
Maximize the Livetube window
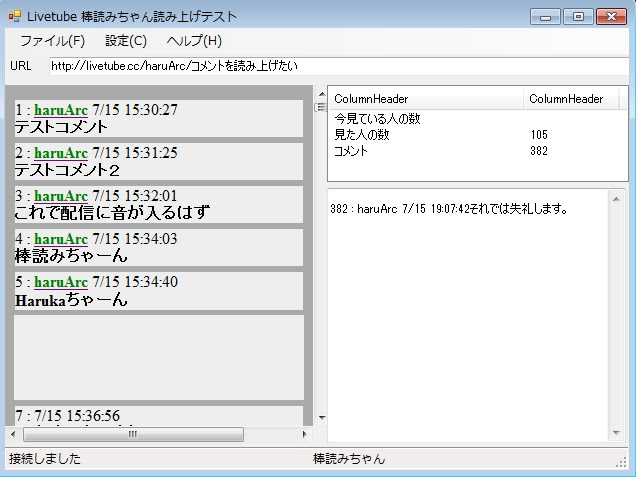[x=578, y=17]
